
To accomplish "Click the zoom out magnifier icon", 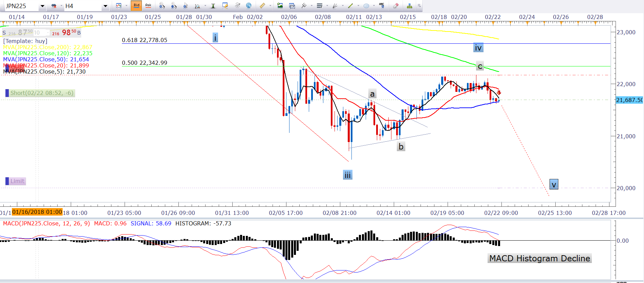I will [174, 6].
